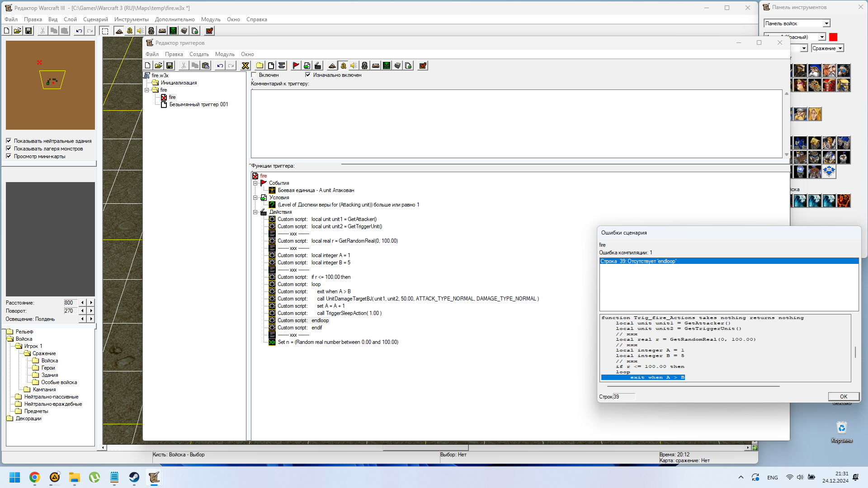
Task: Click the Variables (X) toolbar icon
Action: 245,66
